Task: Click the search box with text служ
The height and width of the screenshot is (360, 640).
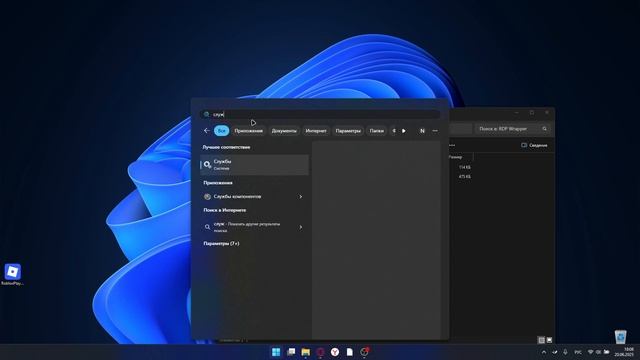Action: pyautogui.click(x=320, y=114)
